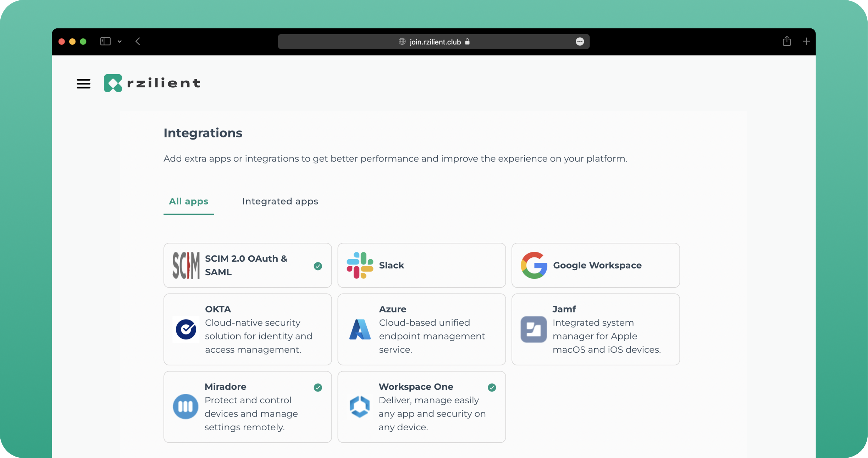Go back using browser back arrow

tap(138, 42)
